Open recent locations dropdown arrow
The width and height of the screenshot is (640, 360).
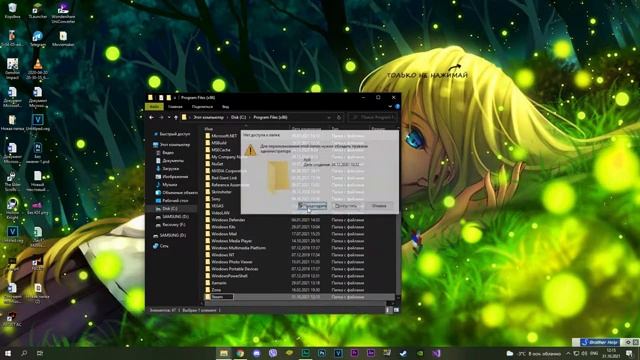pyautogui.click(x=169, y=118)
